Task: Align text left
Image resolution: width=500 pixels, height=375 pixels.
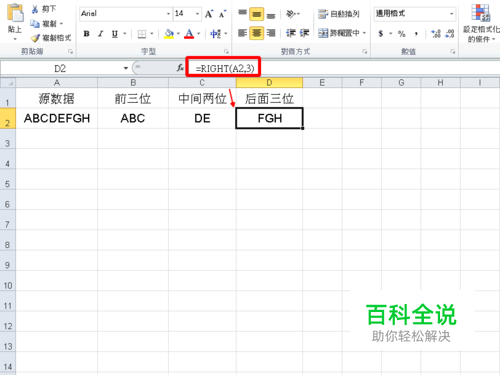Action: coord(242,33)
